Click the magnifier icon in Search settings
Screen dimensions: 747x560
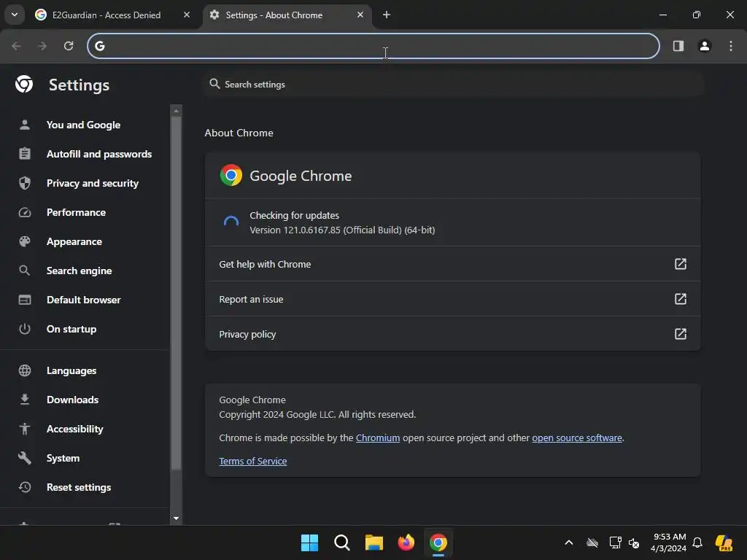(215, 84)
